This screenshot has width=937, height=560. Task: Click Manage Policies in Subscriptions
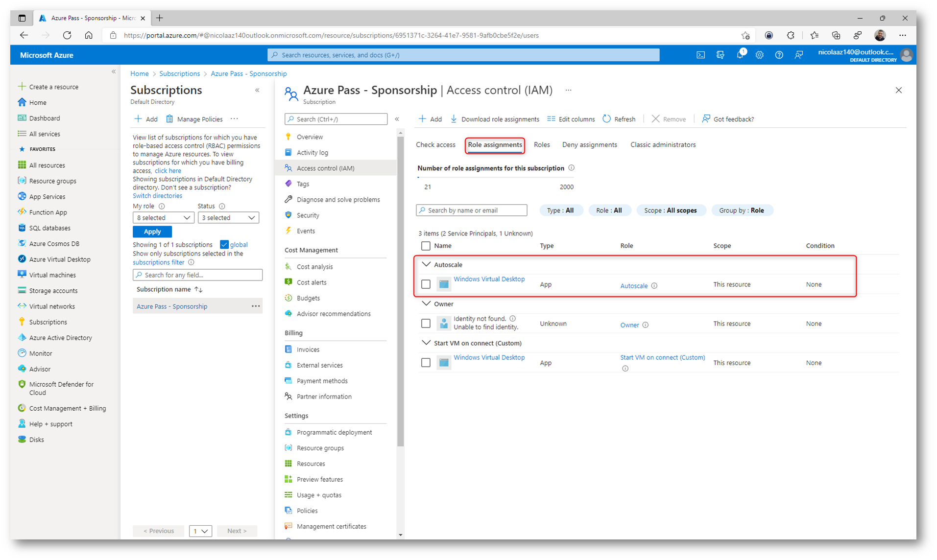click(x=194, y=119)
